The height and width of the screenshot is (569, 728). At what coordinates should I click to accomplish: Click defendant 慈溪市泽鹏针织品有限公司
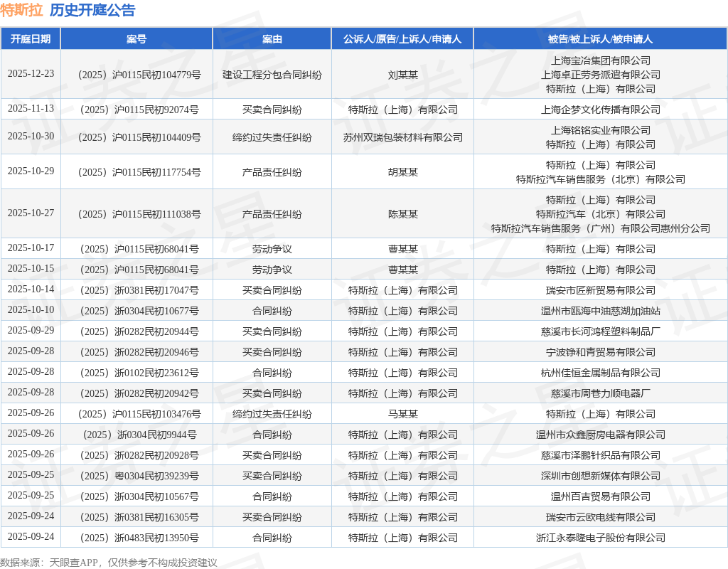coord(600,455)
